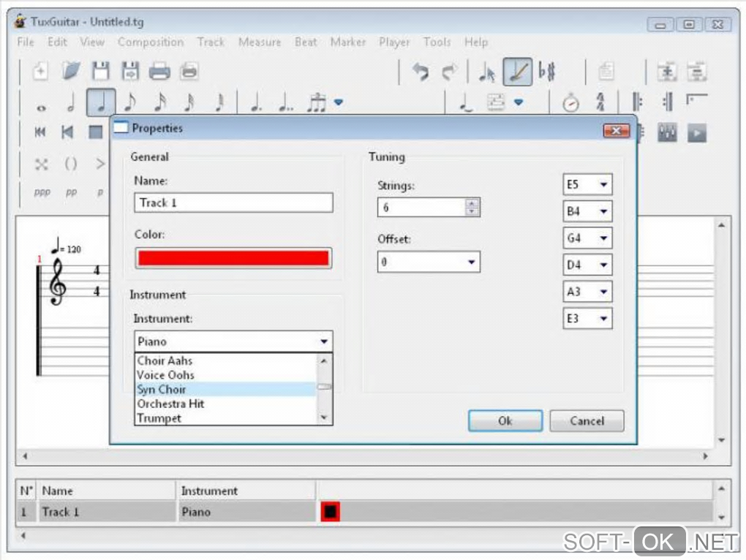Open the Composition menu
This screenshot has width=746, height=560.
tap(151, 42)
